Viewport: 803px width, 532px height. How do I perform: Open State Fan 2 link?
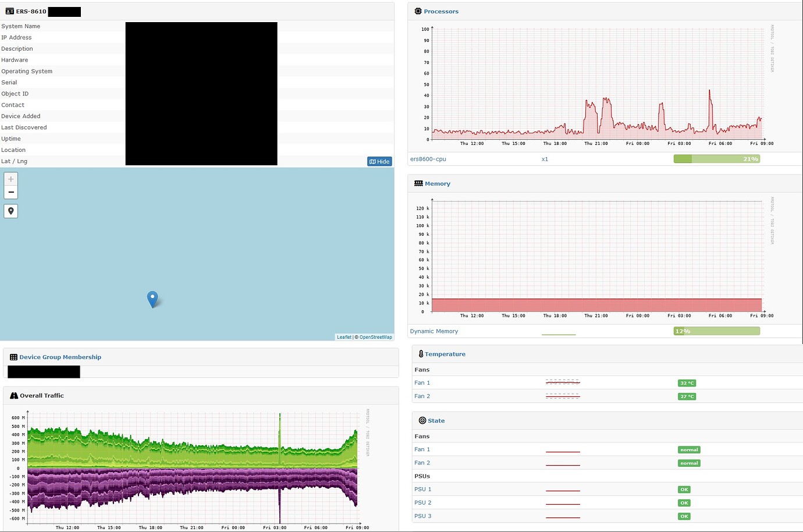422,463
